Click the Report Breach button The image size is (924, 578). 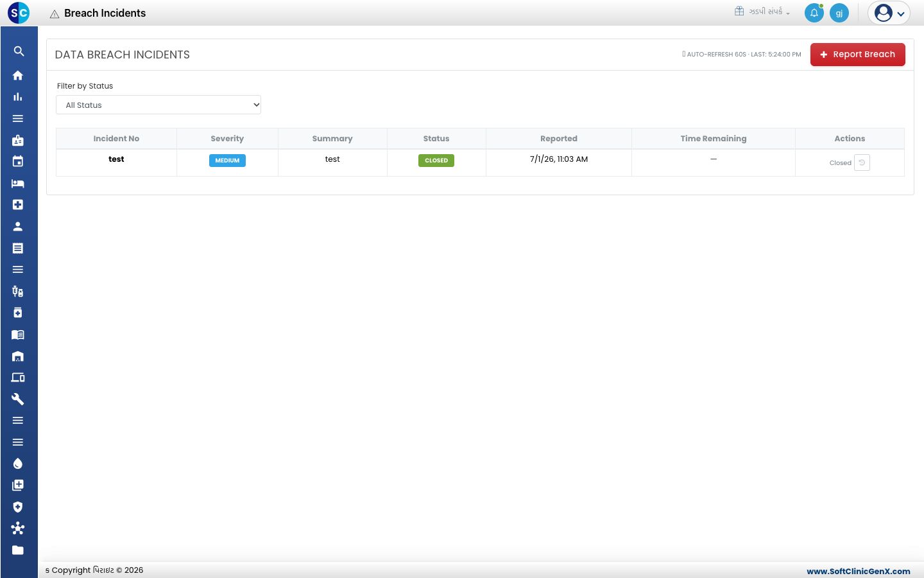[x=858, y=55]
